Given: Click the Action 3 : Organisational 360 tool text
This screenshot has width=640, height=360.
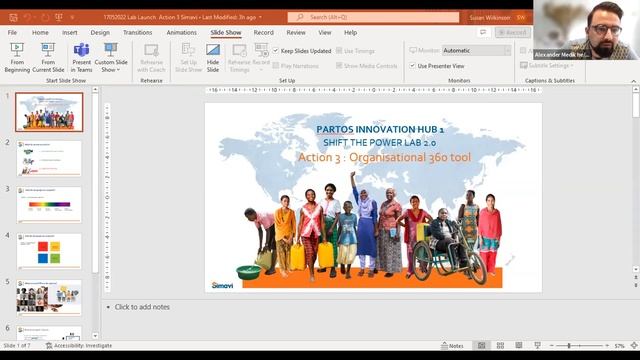Looking at the screenshot, I should (384, 157).
